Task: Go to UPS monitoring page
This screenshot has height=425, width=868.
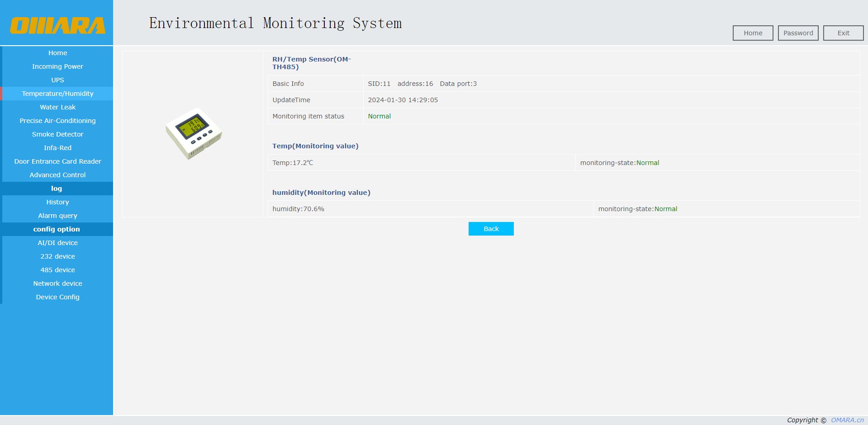Action: [x=57, y=80]
